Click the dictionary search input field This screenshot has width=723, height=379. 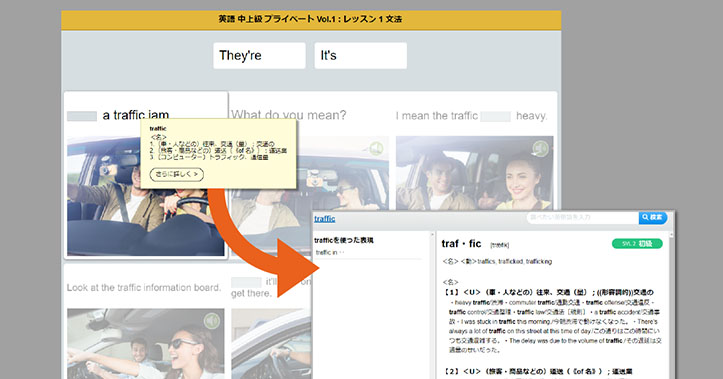click(x=583, y=217)
